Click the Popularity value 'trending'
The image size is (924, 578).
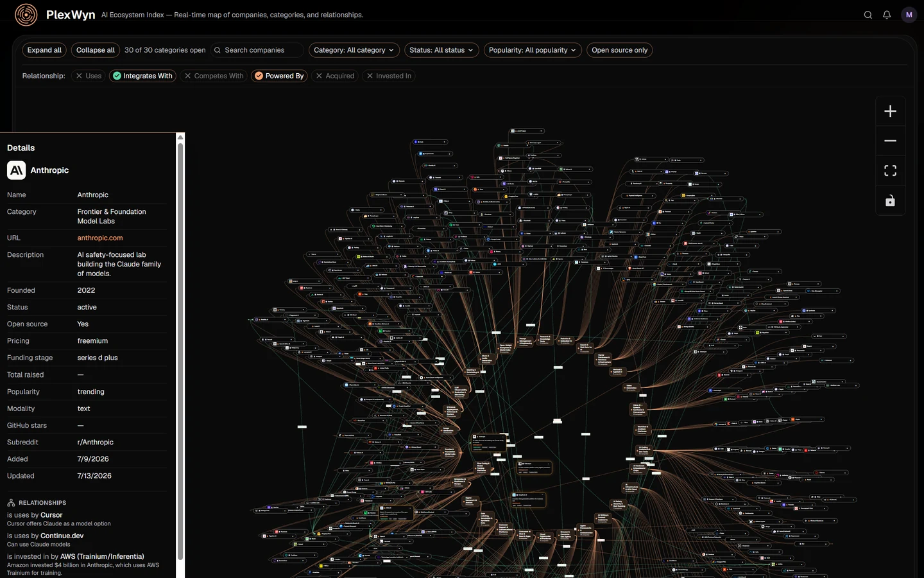[x=91, y=392]
